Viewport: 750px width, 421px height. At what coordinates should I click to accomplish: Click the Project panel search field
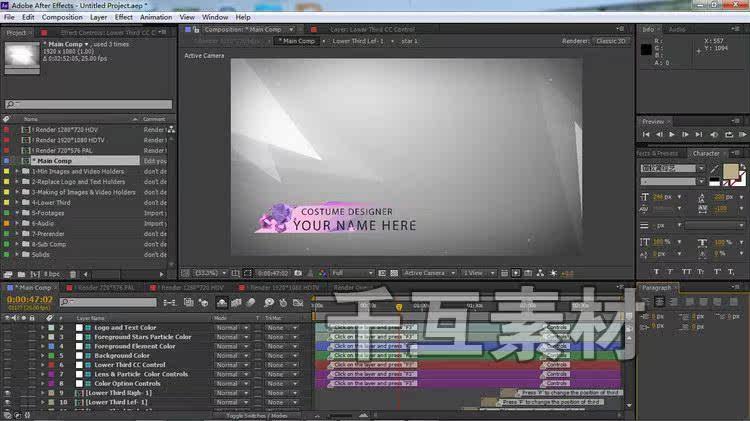(x=88, y=104)
